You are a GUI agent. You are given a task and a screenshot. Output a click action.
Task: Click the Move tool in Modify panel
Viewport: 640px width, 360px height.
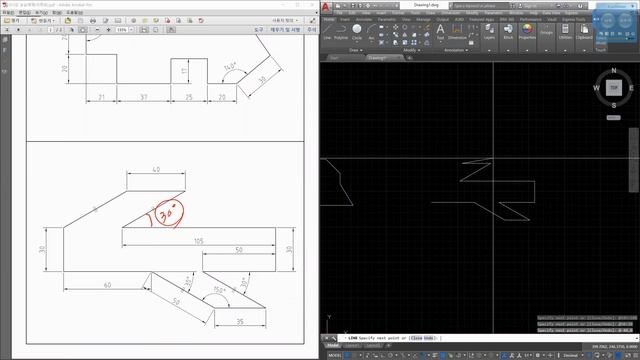click(x=396, y=27)
